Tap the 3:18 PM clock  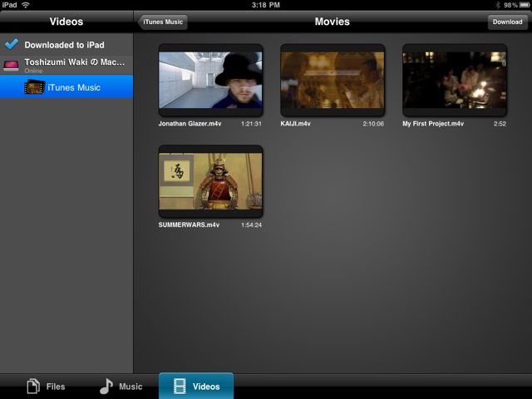(x=266, y=5)
